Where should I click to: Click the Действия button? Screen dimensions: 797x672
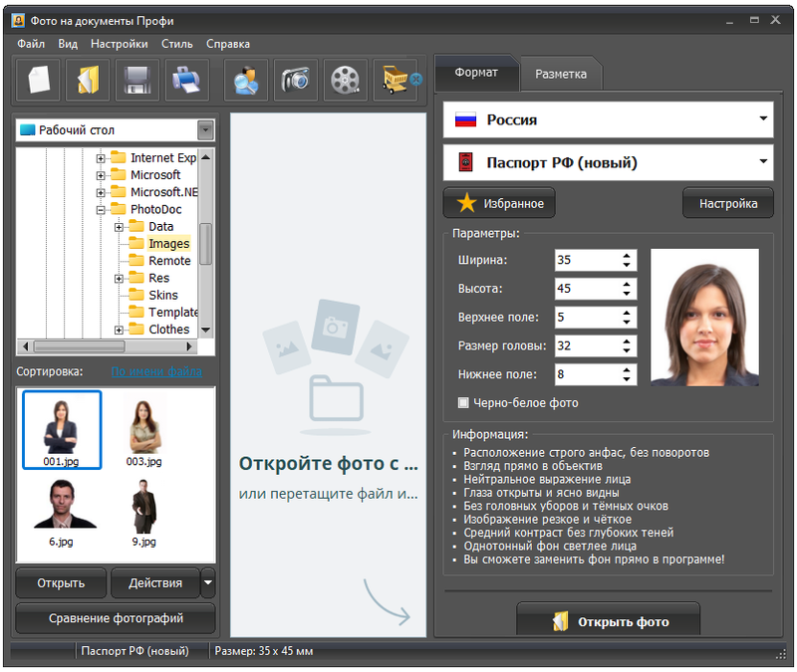click(x=155, y=582)
